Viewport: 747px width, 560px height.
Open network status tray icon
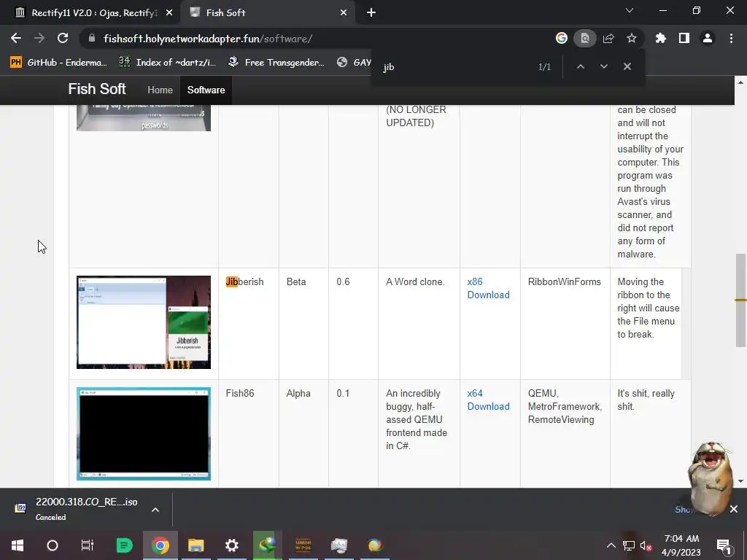pyautogui.click(x=629, y=545)
